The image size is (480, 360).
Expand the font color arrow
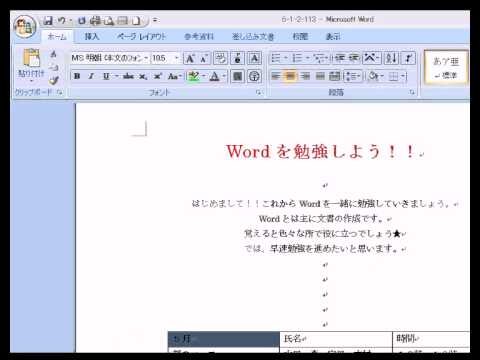pyautogui.click(x=224, y=76)
